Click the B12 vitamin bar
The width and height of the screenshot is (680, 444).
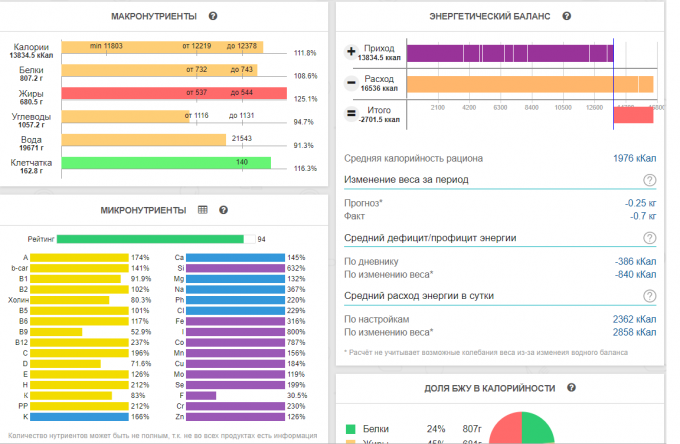(x=95, y=341)
